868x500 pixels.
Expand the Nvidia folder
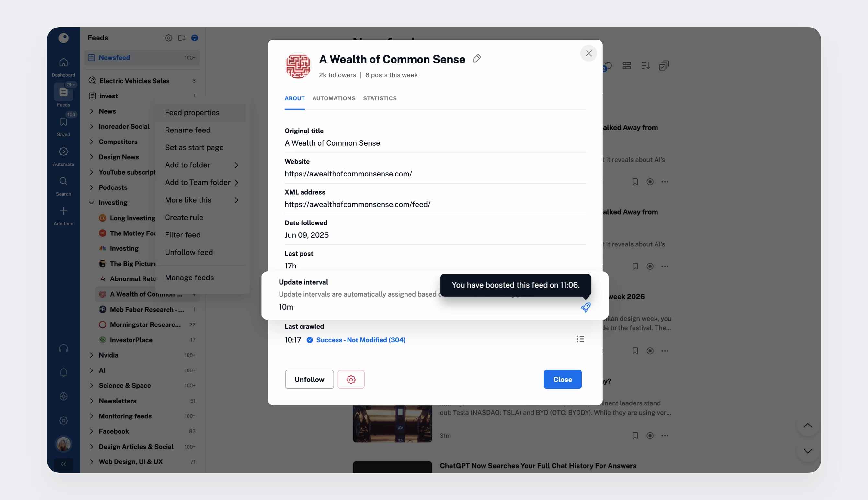91,355
